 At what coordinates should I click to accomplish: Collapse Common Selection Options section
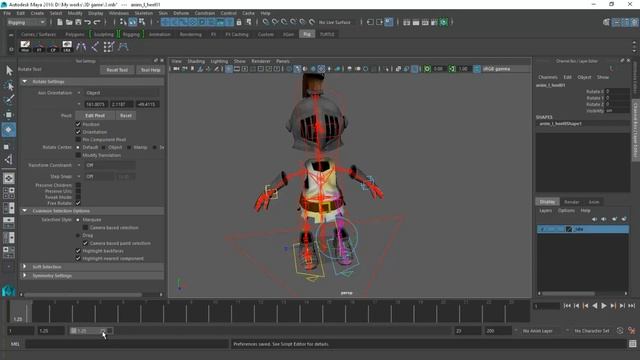click(x=24, y=211)
